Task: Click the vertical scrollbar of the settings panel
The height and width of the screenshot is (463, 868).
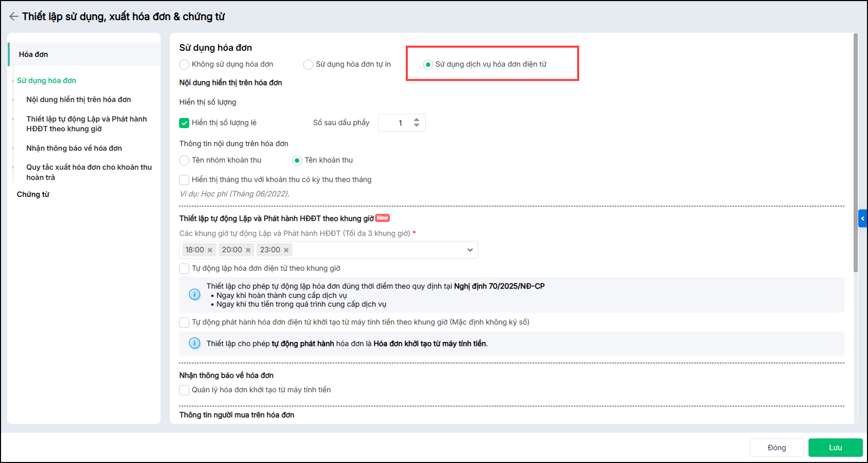Action: click(856, 153)
